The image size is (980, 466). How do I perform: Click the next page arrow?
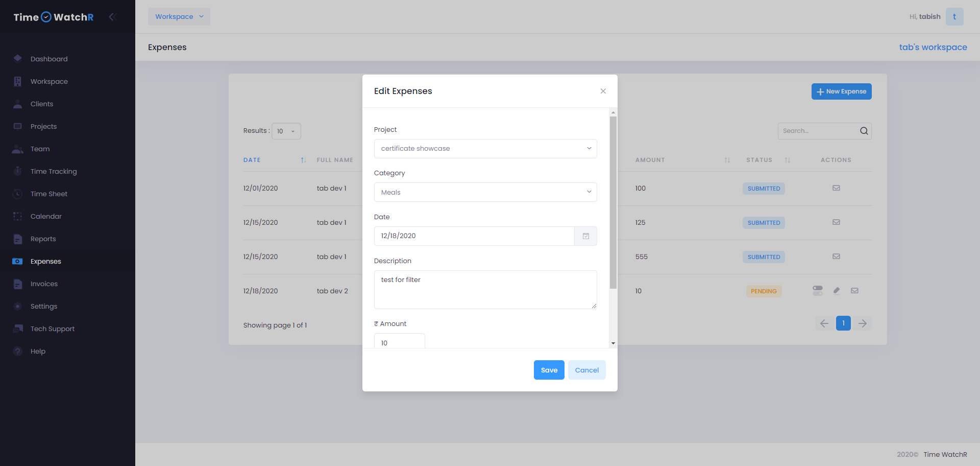[863, 323]
